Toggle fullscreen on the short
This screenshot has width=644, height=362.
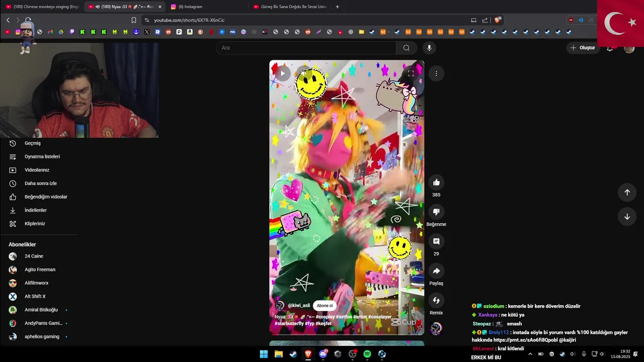coord(411,73)
